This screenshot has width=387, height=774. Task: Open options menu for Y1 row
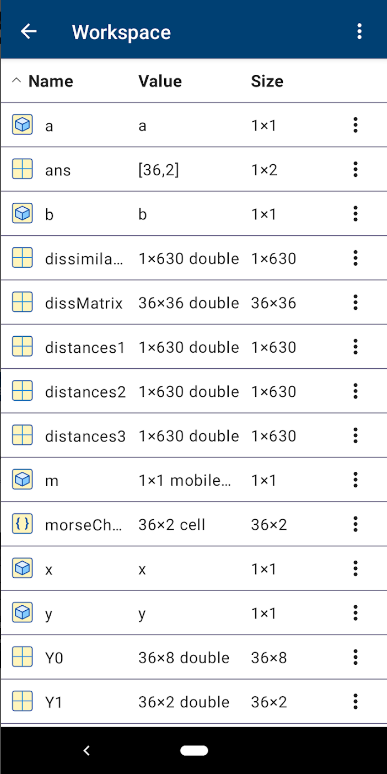[355, 701]
